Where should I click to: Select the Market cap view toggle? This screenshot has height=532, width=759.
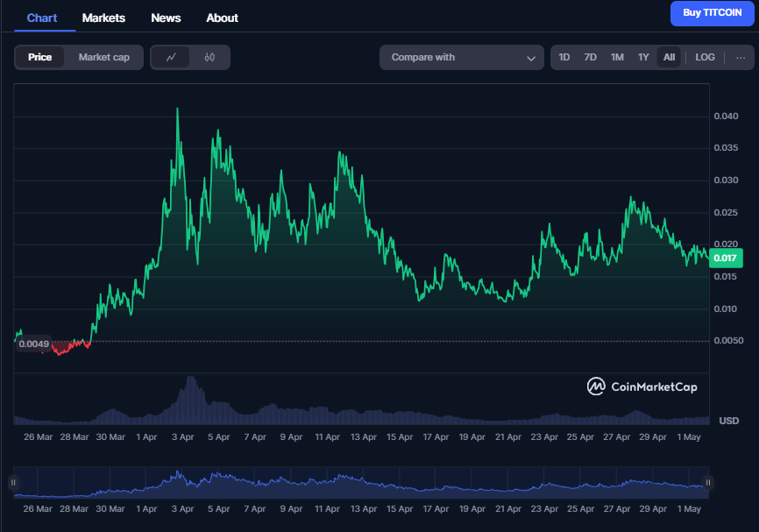pyautogui.click(x=103, y=57)
